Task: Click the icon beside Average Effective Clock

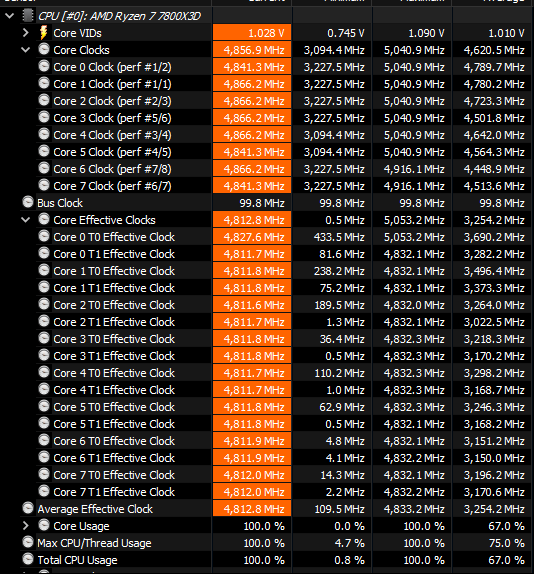Action: click(x=28, y=508)
